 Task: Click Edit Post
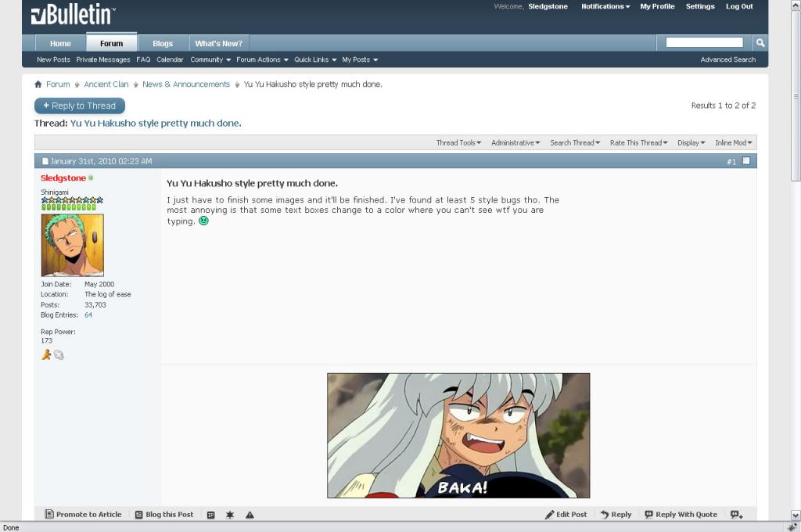tap(566, 515)
